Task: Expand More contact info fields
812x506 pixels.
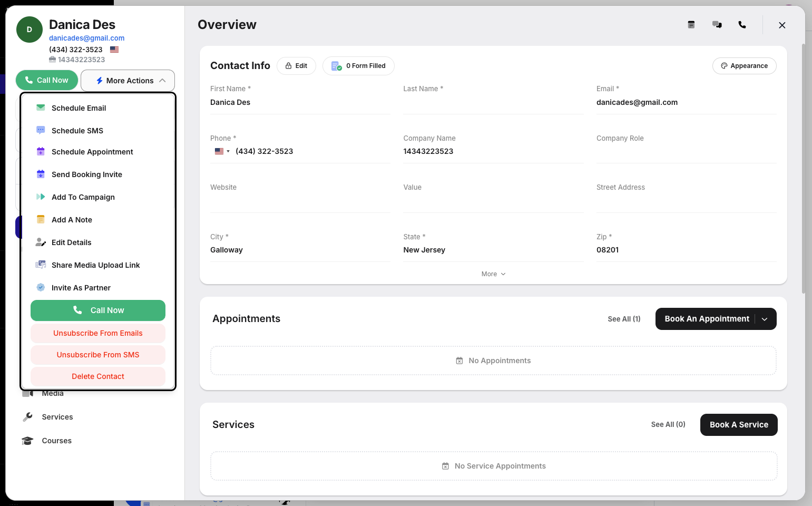Action: (x=493, y=274)
